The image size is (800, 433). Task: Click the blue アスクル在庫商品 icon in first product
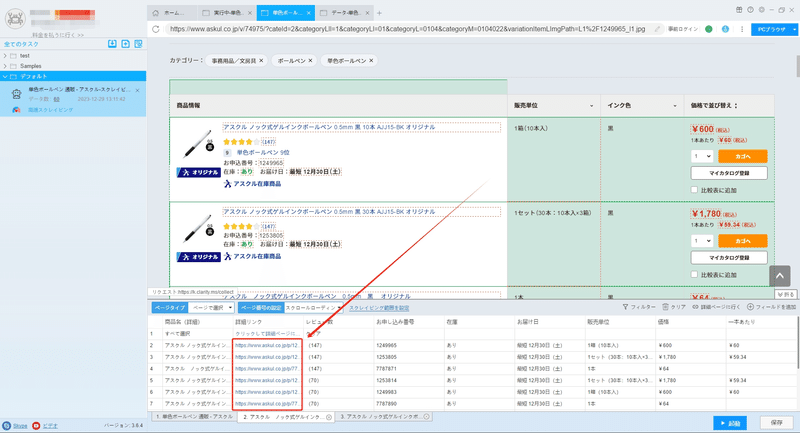click(228, 184)
